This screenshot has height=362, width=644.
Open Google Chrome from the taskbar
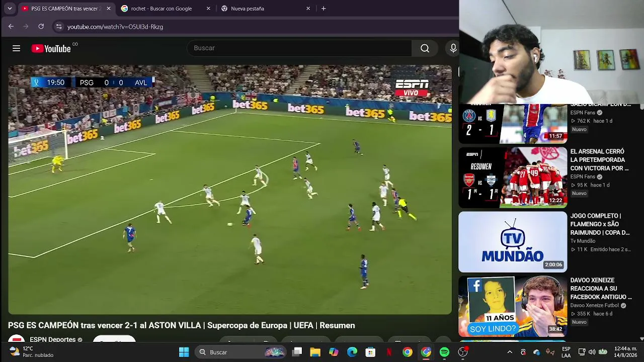408,352
